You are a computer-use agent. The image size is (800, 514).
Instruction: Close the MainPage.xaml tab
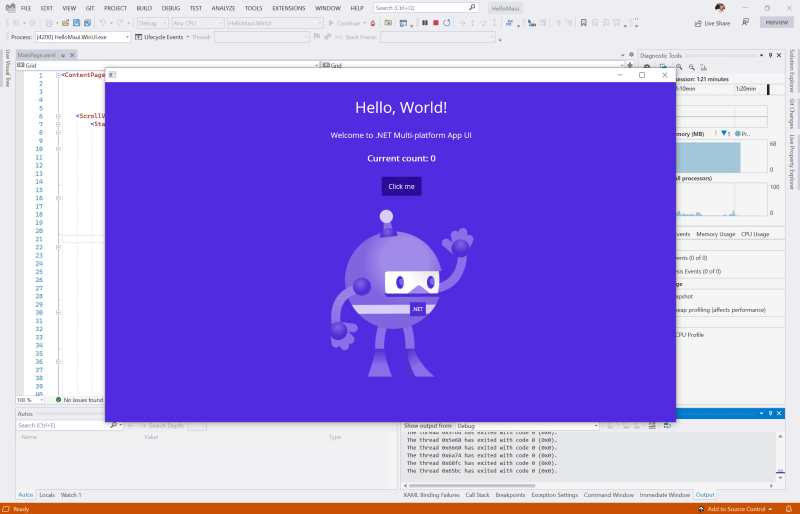pos(72,55)
